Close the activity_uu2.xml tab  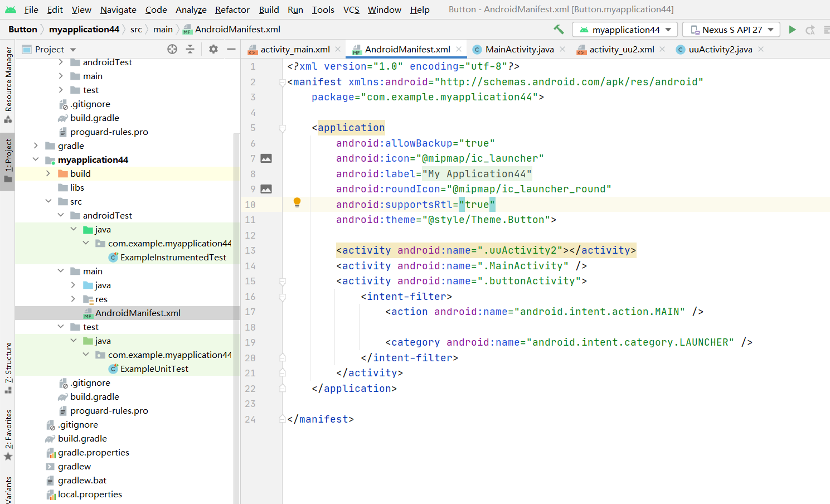(662, 49)
